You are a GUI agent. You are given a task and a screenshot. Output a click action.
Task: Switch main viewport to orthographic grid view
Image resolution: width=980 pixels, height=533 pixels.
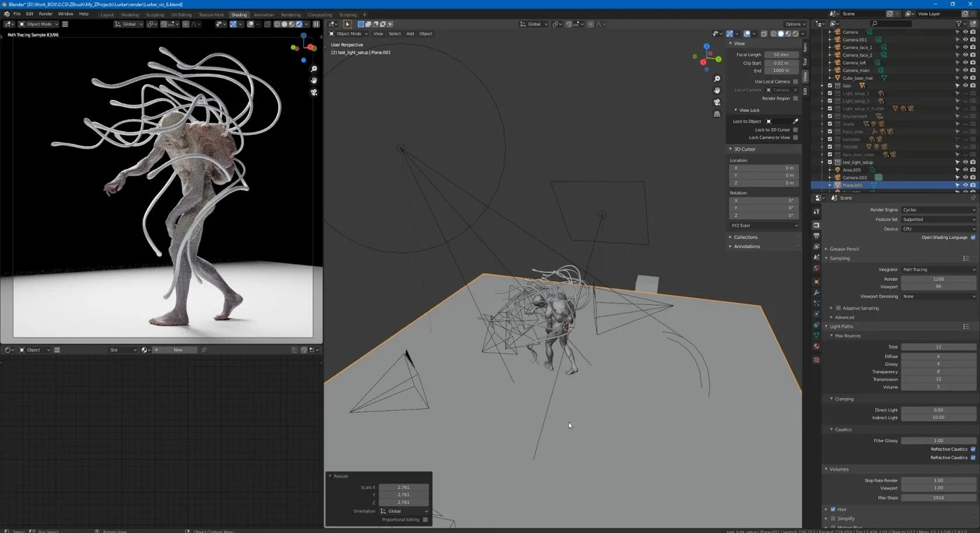point(717,114)
